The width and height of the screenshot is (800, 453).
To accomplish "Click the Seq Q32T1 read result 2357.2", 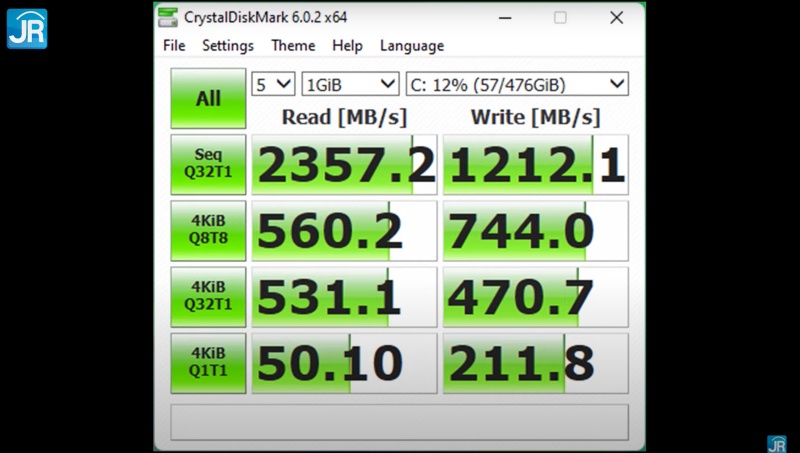I will point(344,165).
